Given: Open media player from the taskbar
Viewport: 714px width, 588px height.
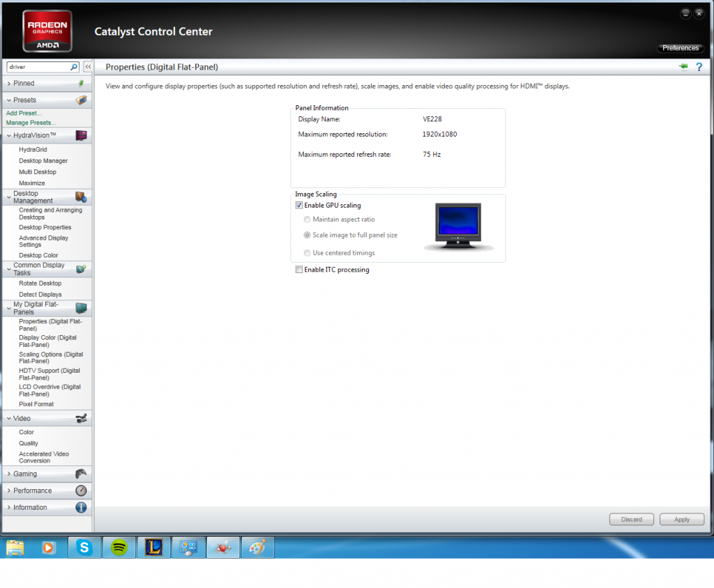Looking at the screenshot, I should (48, 548).
